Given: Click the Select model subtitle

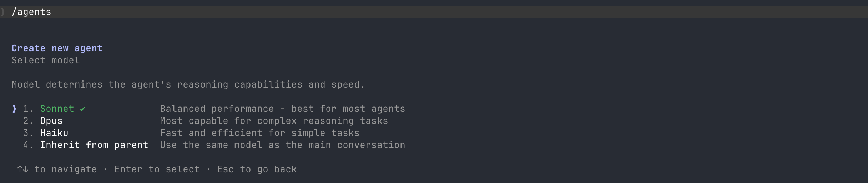Looking at the screenshot, I should (x=46, y=60).
